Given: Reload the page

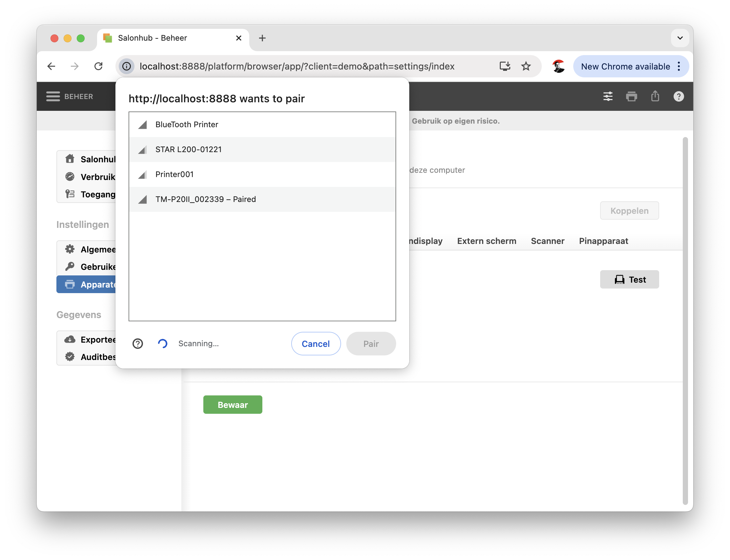Looking at the screenshot, I should tap(98, 66).
